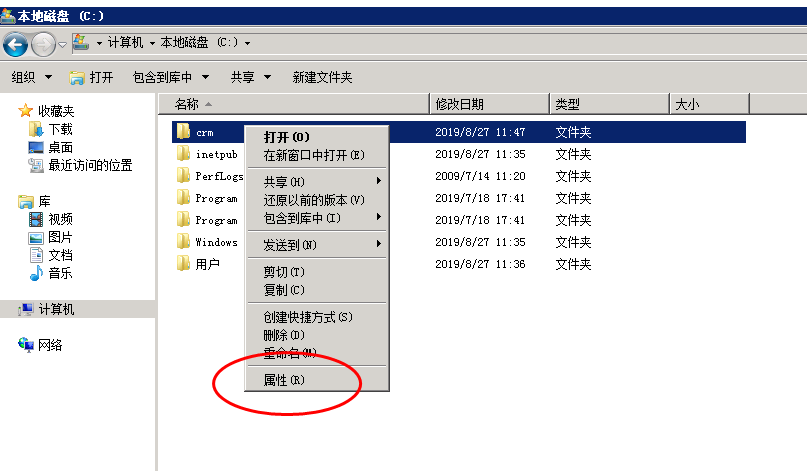Click the 用户 folder icon
Screen dimensions: 807x471
point(183,264)
